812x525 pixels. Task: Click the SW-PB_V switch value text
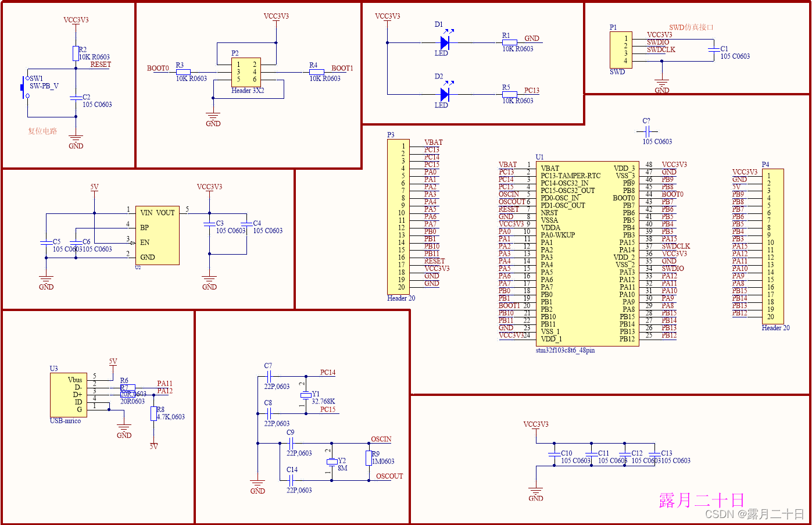(44, 86)
